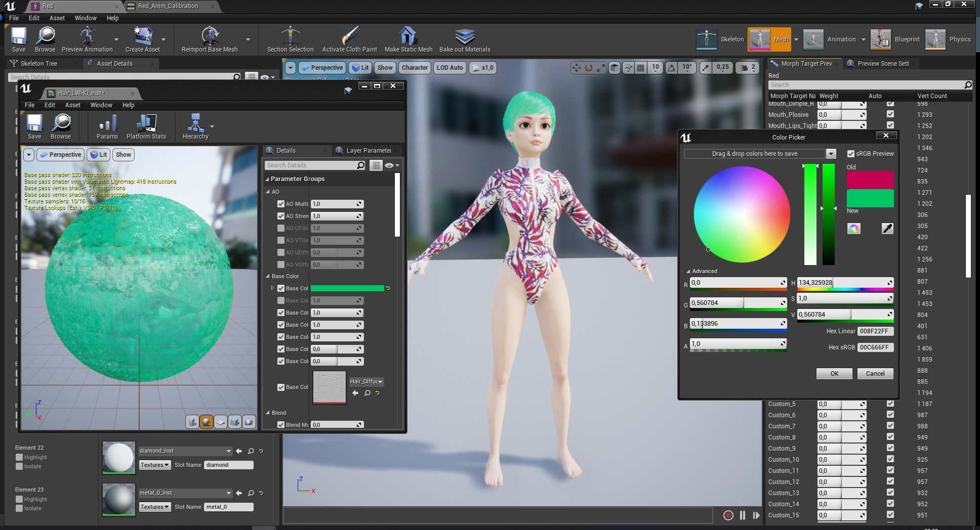Viewport: 980px width, 530px height.
Task: Open Hair_Diffus texture dropdown
Action: 366,381
